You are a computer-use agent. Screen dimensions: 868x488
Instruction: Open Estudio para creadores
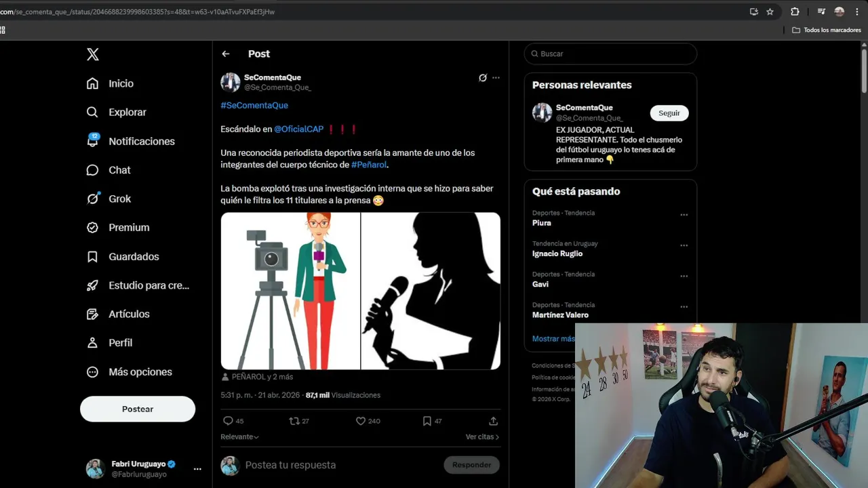point(138,285)
